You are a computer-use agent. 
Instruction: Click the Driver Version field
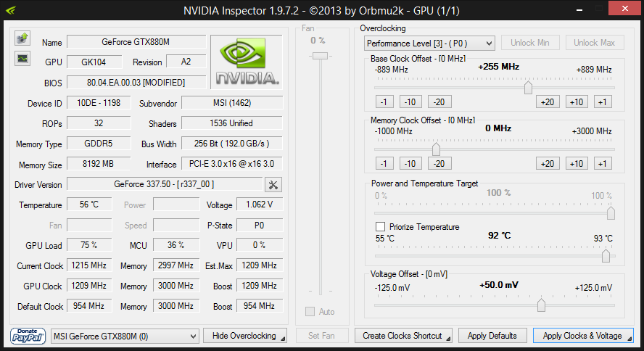165,184
